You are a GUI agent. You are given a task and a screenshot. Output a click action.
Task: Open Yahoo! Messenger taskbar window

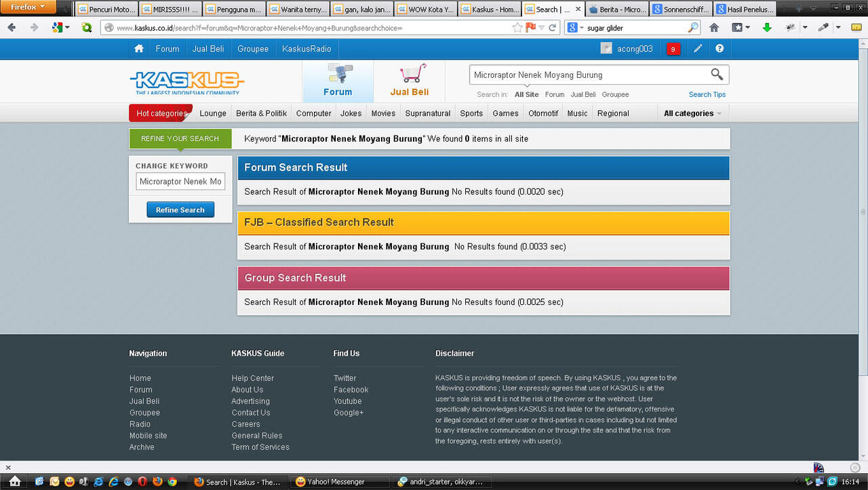[x=340, y=482]
